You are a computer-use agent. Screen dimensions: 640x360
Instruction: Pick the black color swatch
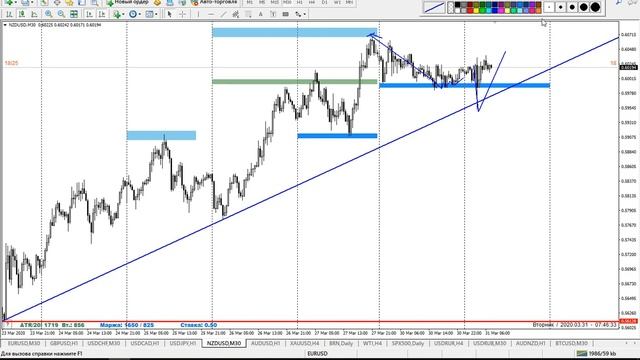click(458, 4)
